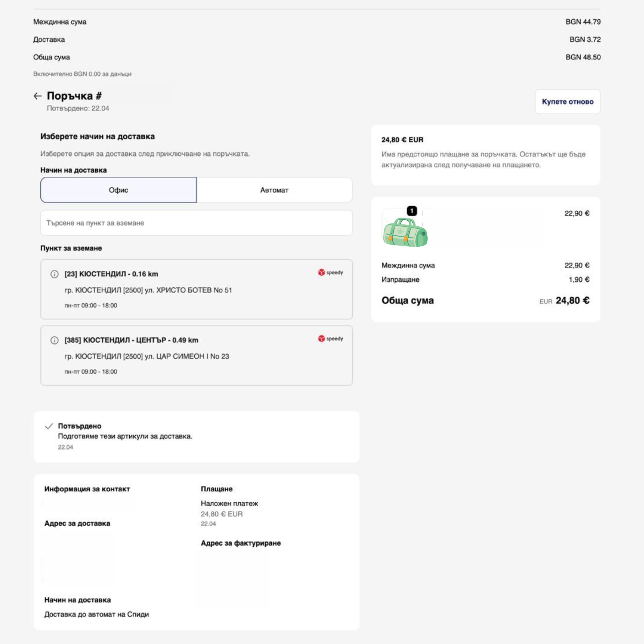Click the Наложен платеж payment entry

[229, 503]
